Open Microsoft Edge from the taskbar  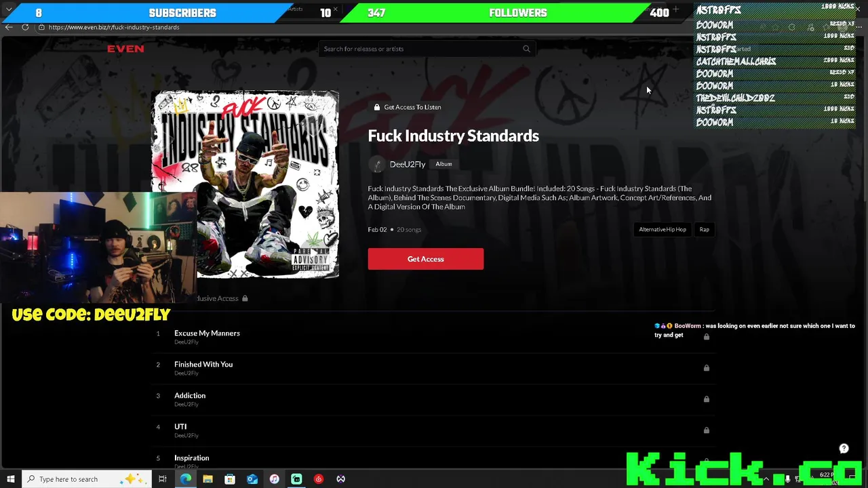coord(186,479)
